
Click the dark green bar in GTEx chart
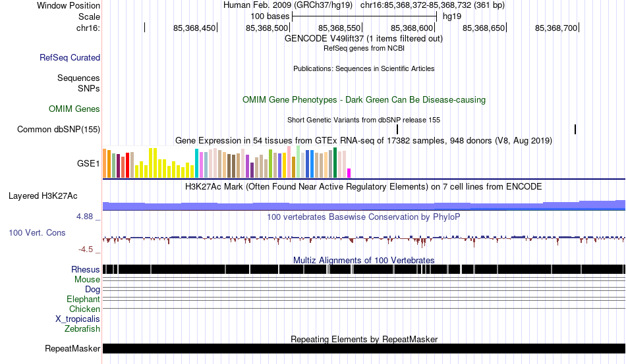click(x=335, y=163)
